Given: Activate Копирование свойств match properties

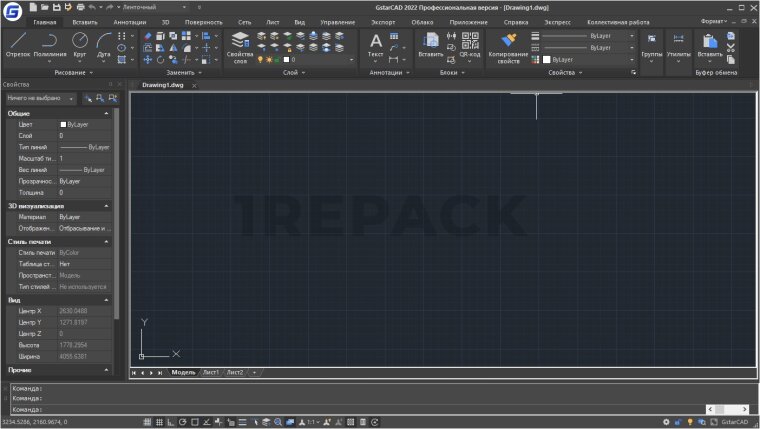Looking at the screenshot, I should [509, 46].
